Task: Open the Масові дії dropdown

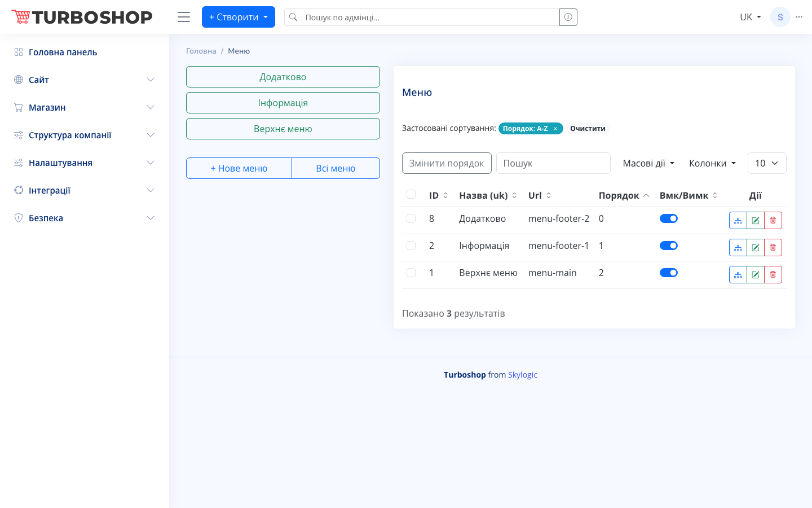Action: [648, 163]
